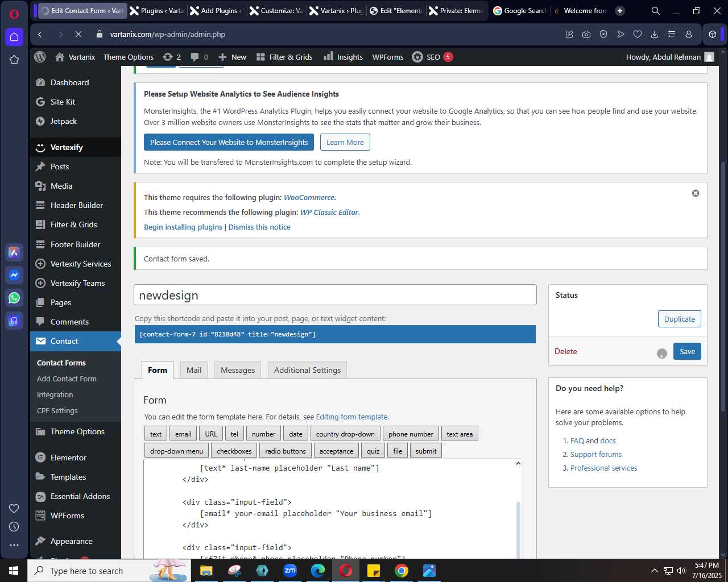Screen dimensions: 728x582
Task: Open comments bubble in admin bar
Action: point(199,57)
